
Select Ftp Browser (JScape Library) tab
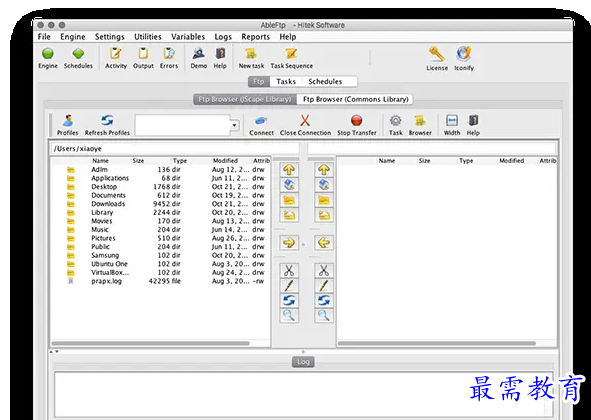click(245, 99)
